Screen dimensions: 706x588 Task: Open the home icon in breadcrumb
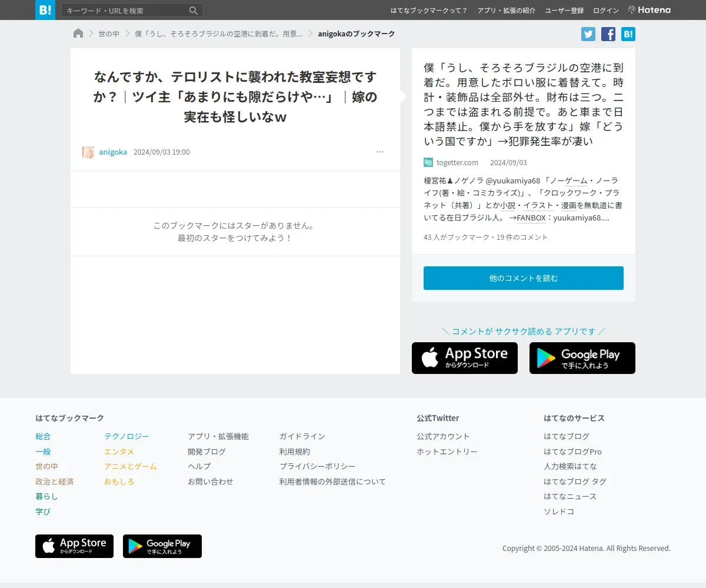pos(78,34)
